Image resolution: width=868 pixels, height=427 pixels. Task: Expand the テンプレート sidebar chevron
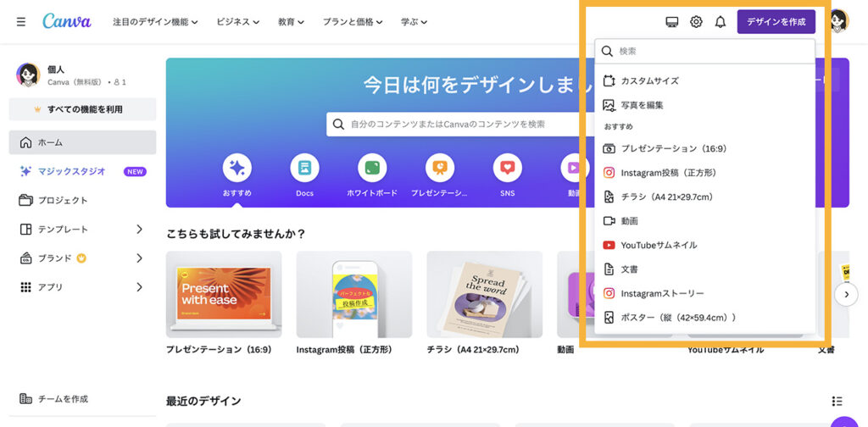[140, 230]
